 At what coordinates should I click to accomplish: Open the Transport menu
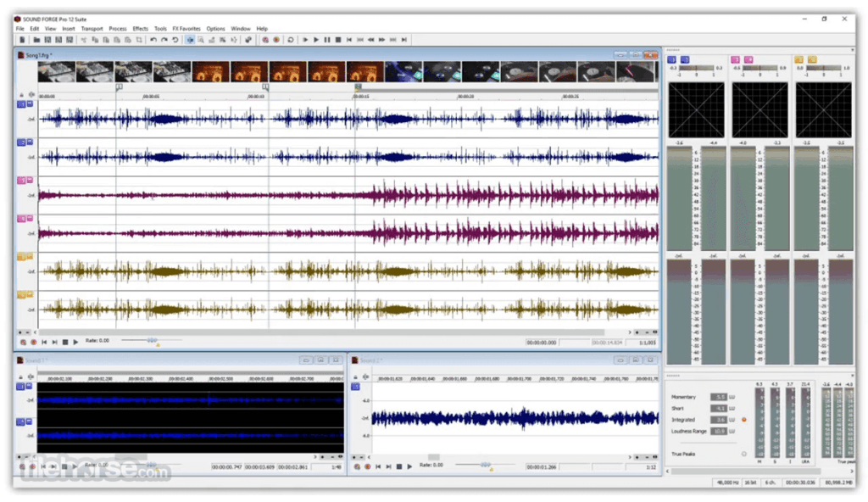coord(92,29)
